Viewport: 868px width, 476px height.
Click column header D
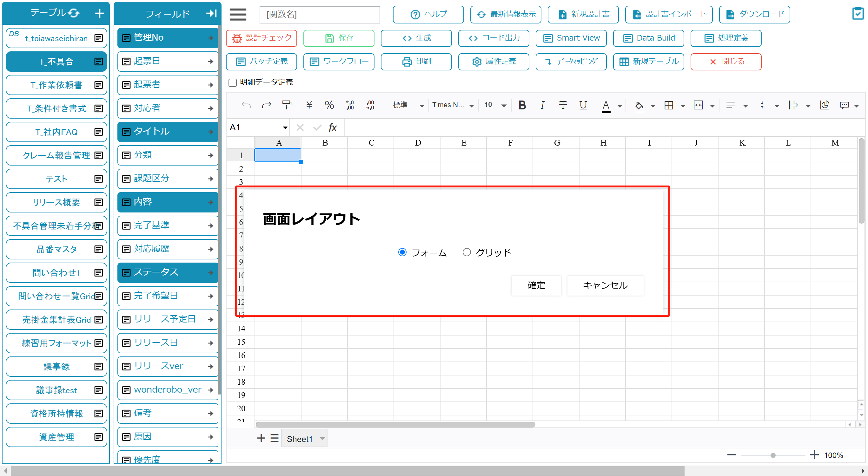[417, 143]
